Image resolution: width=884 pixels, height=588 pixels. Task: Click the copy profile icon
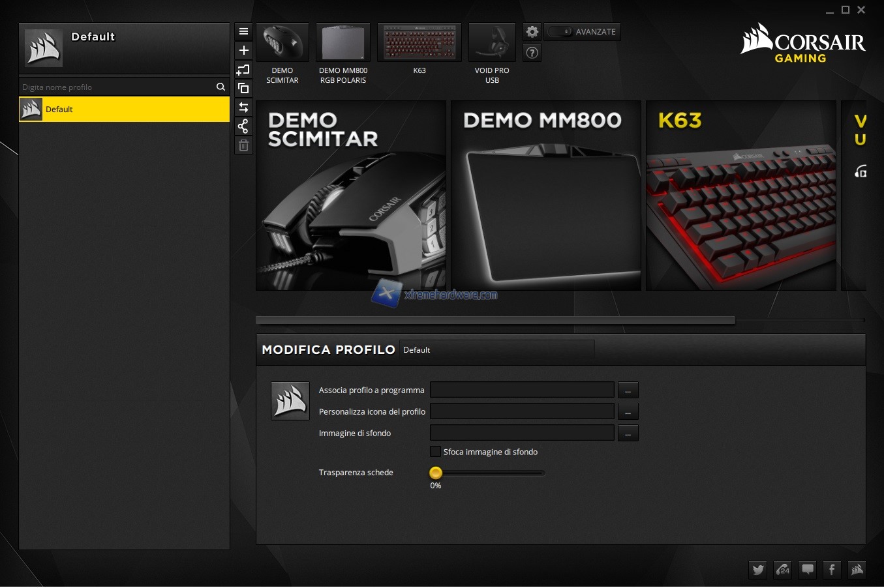tap(243, 88)
